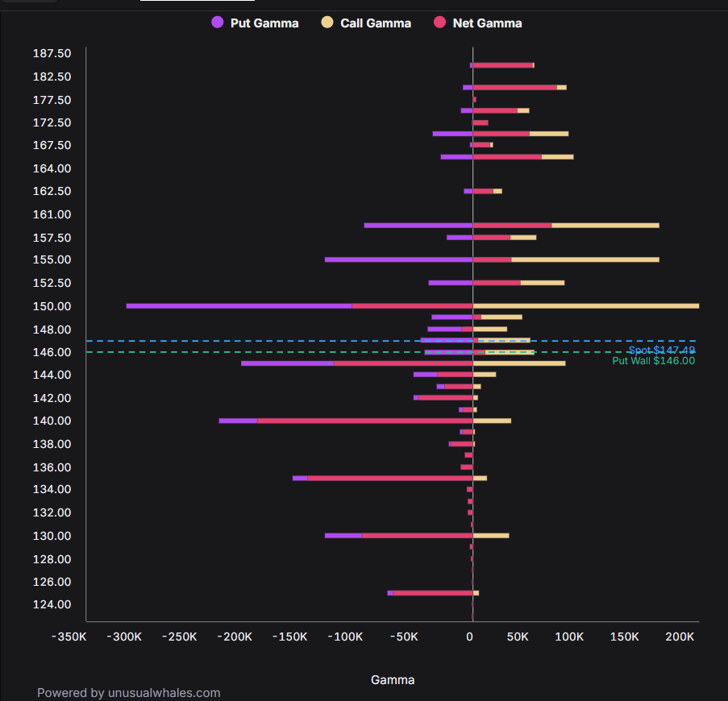This screenshot has height=701, width=728.
Task: Click the -200K x-axis tick label
Action: [x=235, y=637]
